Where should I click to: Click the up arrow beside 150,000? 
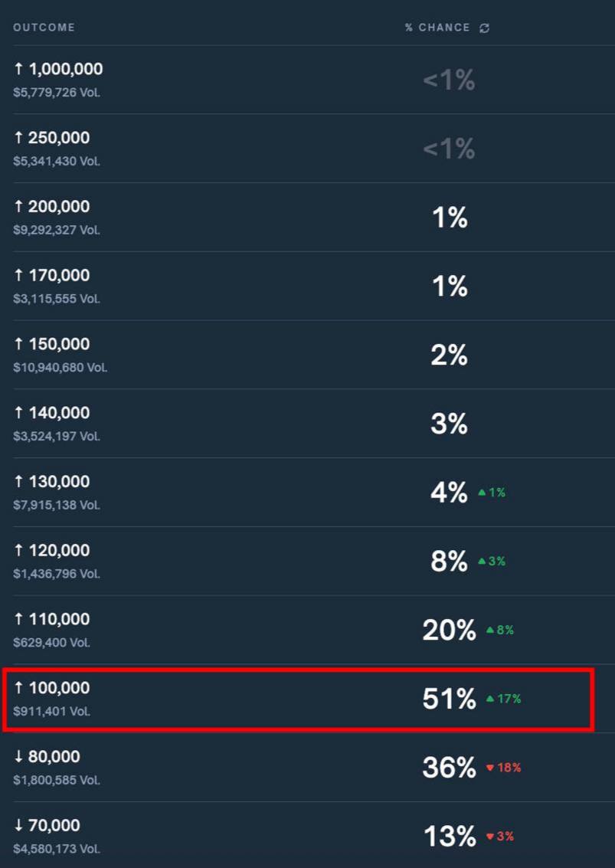(x=18, y=344)
